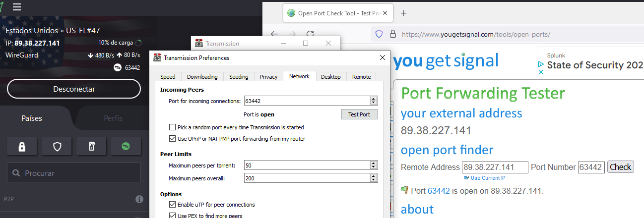The width and height of the screenshot is (644, 218).
Task: Click the tracking protection shield in address bar
Action: click(x=379, y=34)
